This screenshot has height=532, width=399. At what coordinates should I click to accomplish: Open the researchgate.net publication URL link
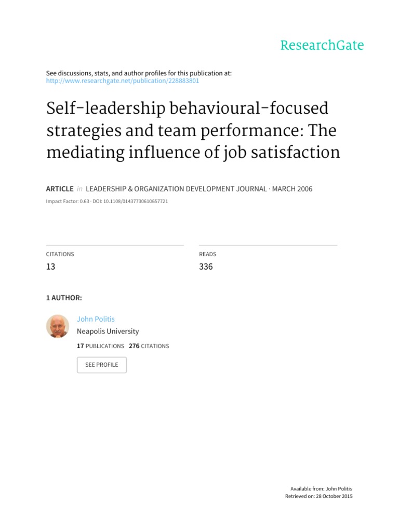pos(123,81)
